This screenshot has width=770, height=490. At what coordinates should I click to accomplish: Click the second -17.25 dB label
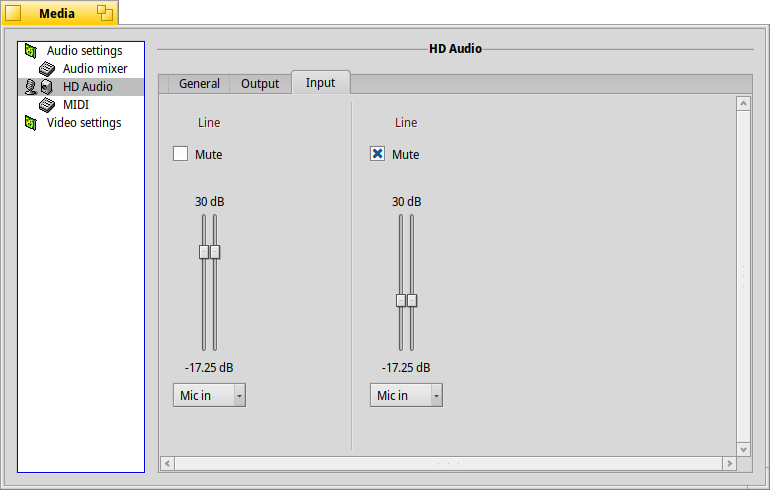(406, 368)
